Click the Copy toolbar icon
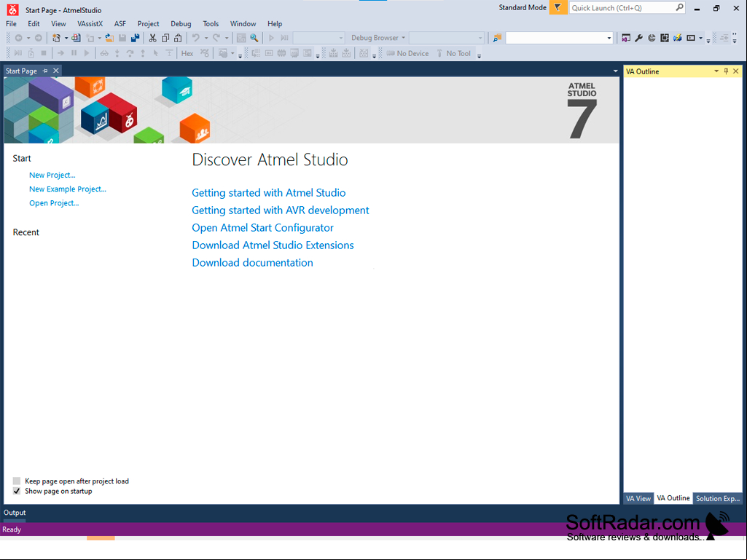Viewport: 747px width, 560px height. 165,38
